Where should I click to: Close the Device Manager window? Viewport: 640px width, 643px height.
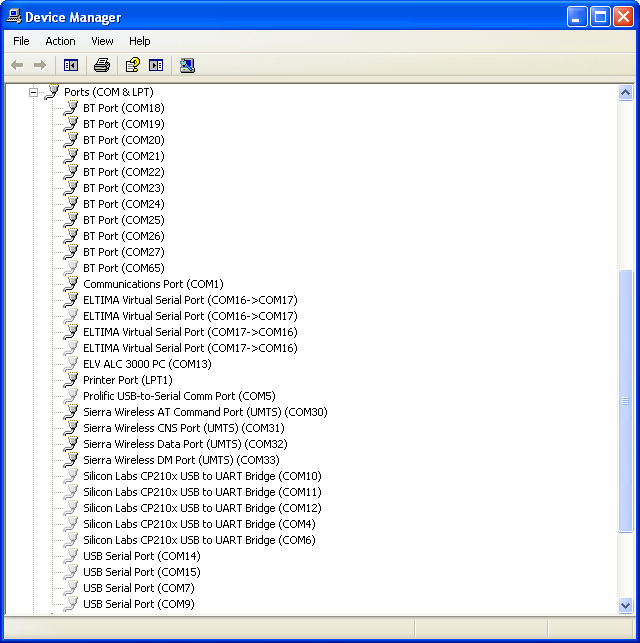click(x=623, y=17)
